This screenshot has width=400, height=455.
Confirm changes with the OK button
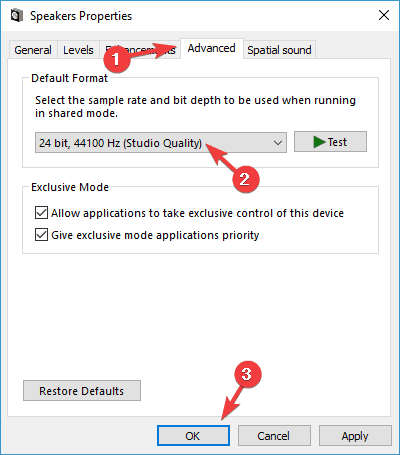pyautogui.click(x=193, y=436)
